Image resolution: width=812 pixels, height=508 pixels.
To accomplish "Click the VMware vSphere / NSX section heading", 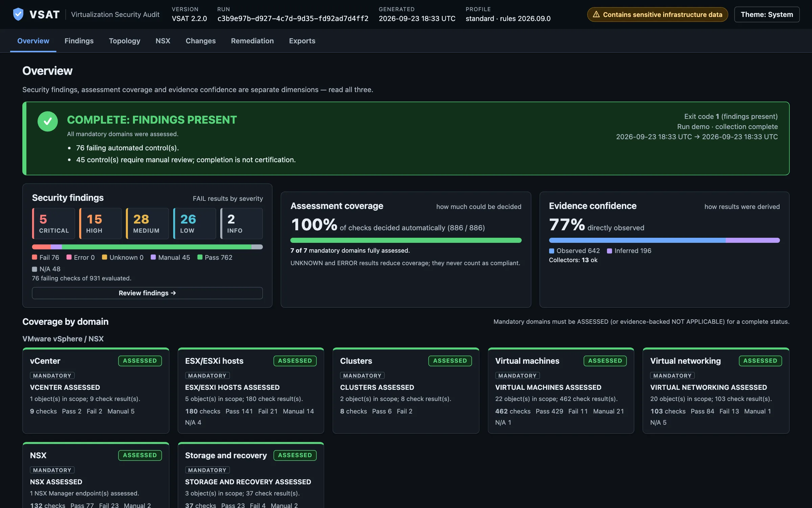I will click(63, 339).
